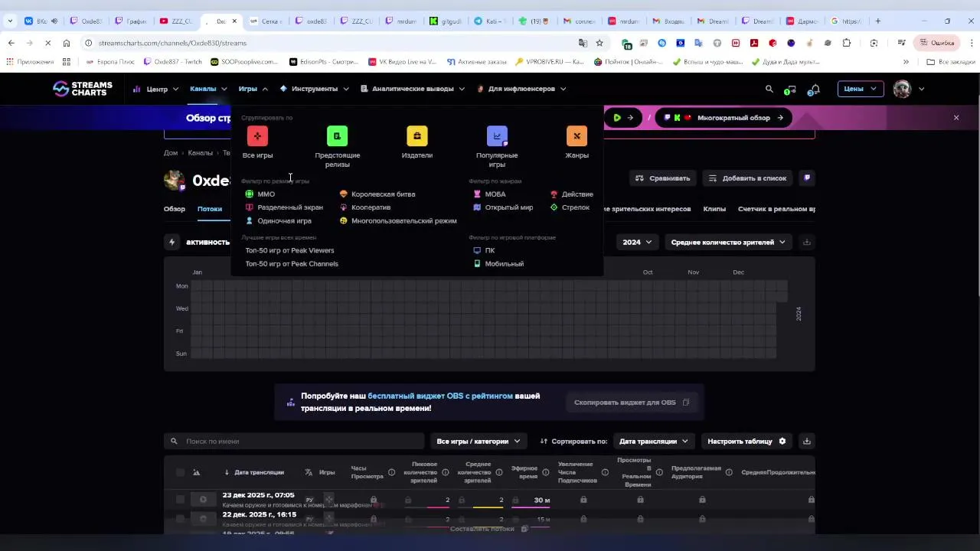Click the copy icon in 'Скопировать виджет для OBS'
980x551 pixels.
pos(686,403)
